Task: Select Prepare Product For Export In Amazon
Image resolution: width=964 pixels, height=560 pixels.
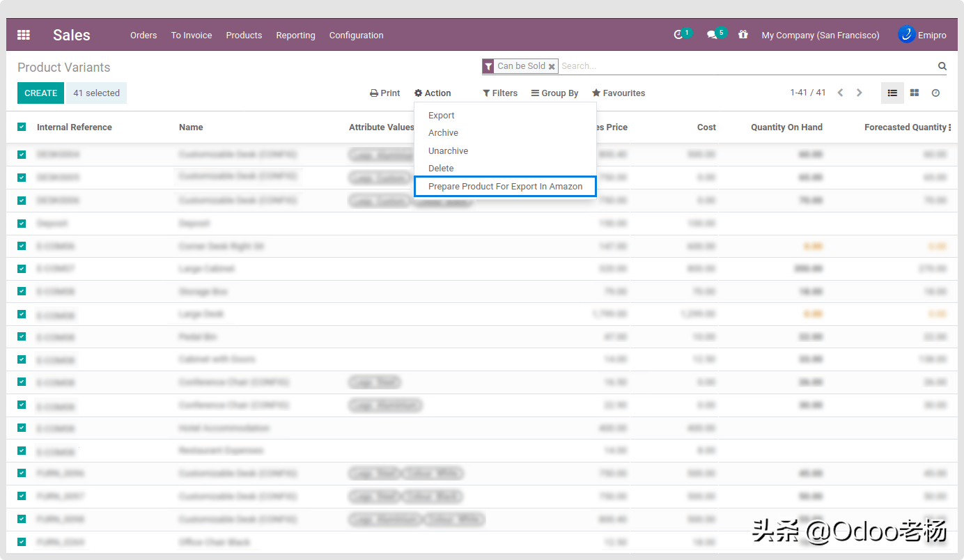Action: [505, 187]
